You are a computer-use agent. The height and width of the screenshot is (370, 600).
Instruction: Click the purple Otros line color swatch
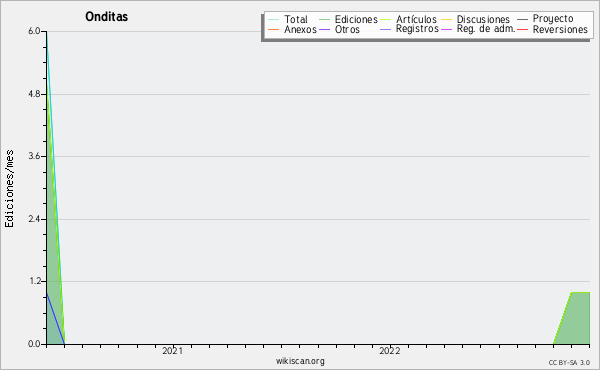pos(324,29)
